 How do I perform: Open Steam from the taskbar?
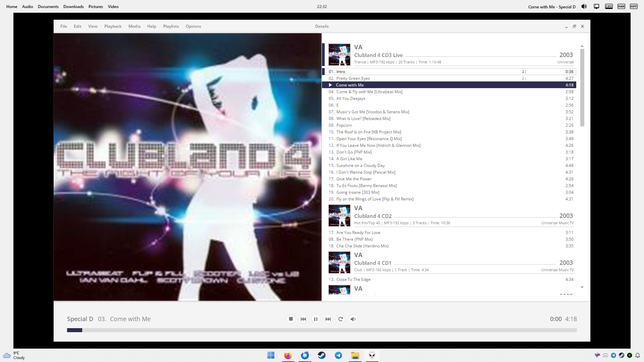[322, 355]
